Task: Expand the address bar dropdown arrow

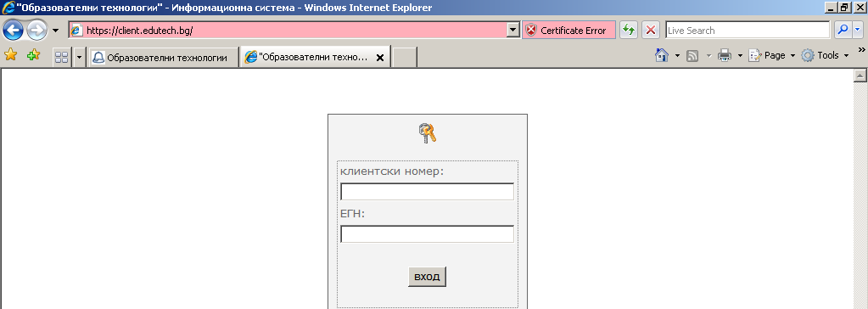Action: 513,31
